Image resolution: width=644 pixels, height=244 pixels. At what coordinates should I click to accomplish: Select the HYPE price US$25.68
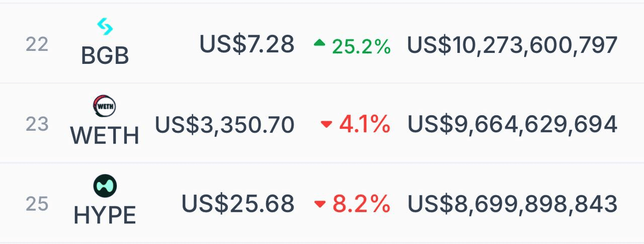point(237,204)
